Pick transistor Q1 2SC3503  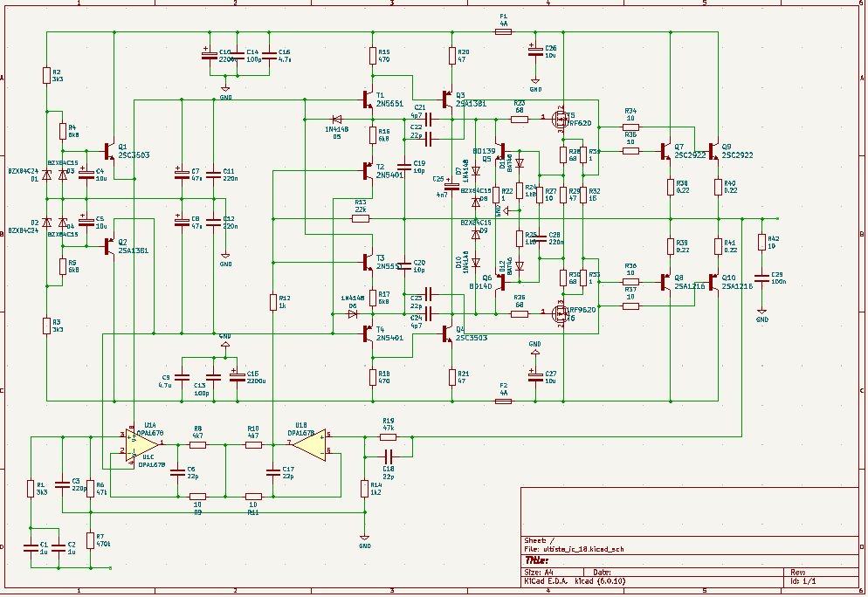pos(110,150)
